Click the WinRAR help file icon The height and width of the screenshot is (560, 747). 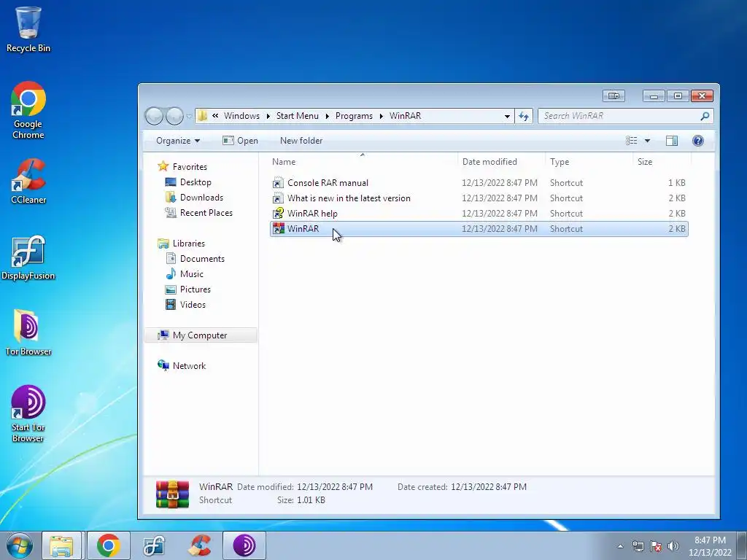pos(278,214)
